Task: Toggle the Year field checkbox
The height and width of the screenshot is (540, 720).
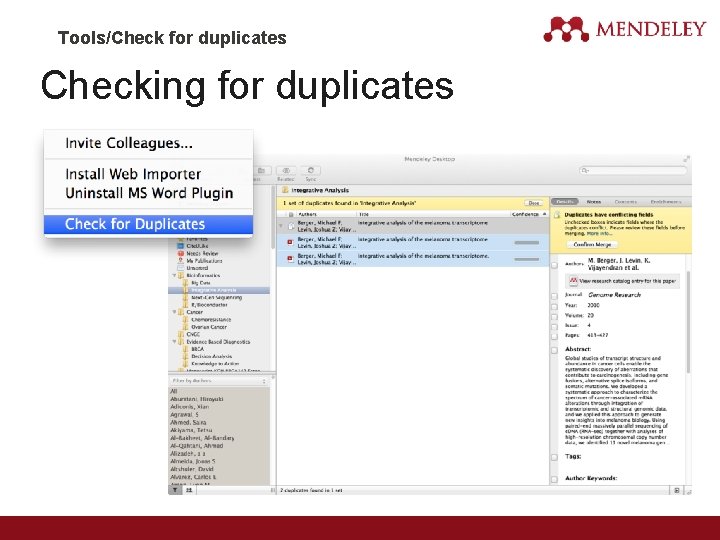Action: click(x=555, y=306)
